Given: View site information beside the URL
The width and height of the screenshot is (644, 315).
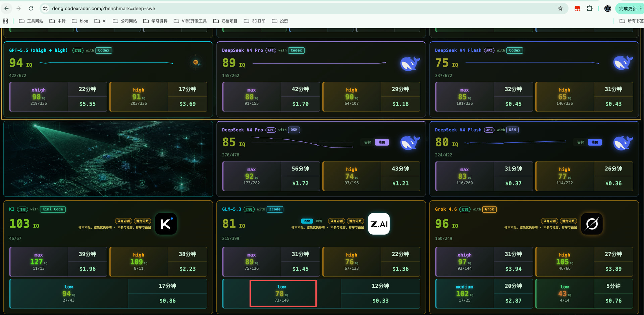Looking at the screenshot, I should tap(45, 8).
